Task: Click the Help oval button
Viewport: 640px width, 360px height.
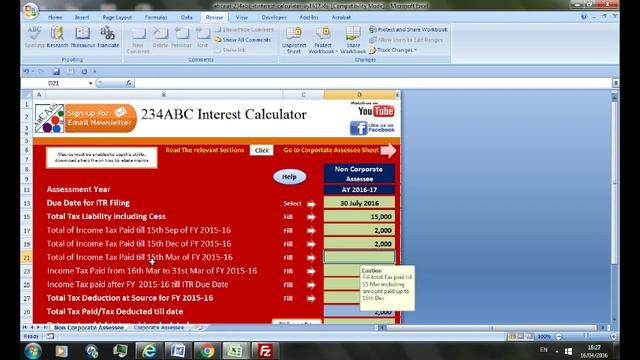Action: coord(289,177)
